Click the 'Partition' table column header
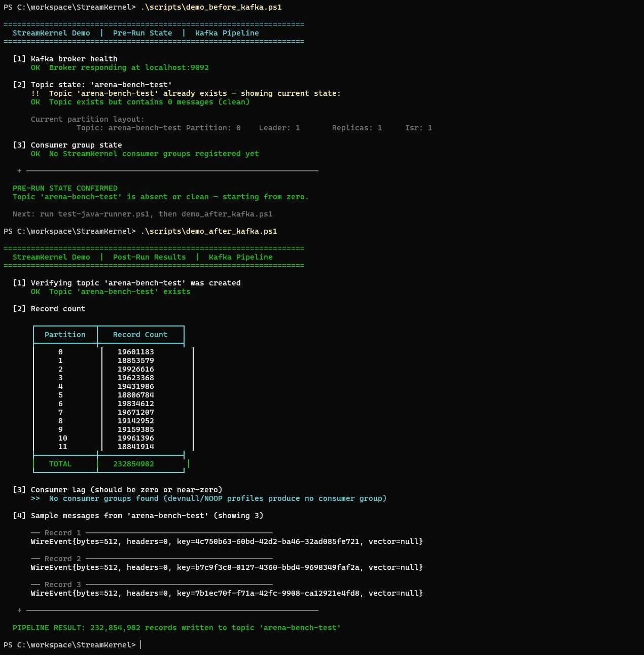Screen dimensions: 644x655 click(x=65, y=335)
